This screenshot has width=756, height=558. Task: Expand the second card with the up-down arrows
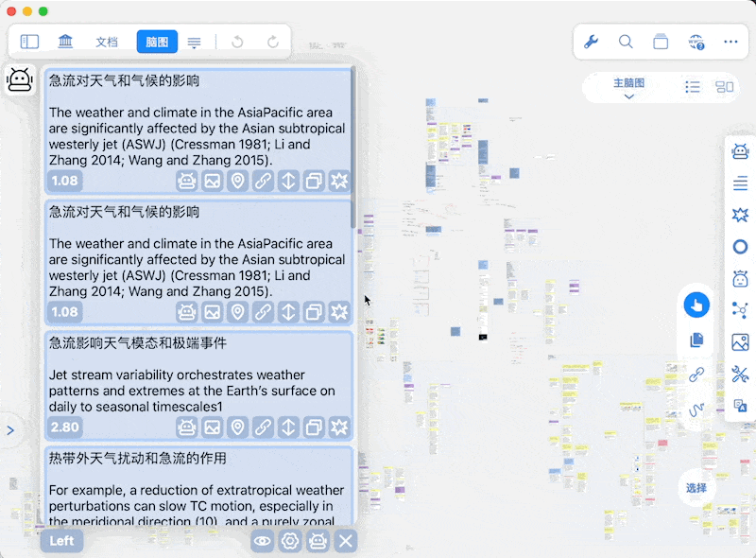[288, 312]
